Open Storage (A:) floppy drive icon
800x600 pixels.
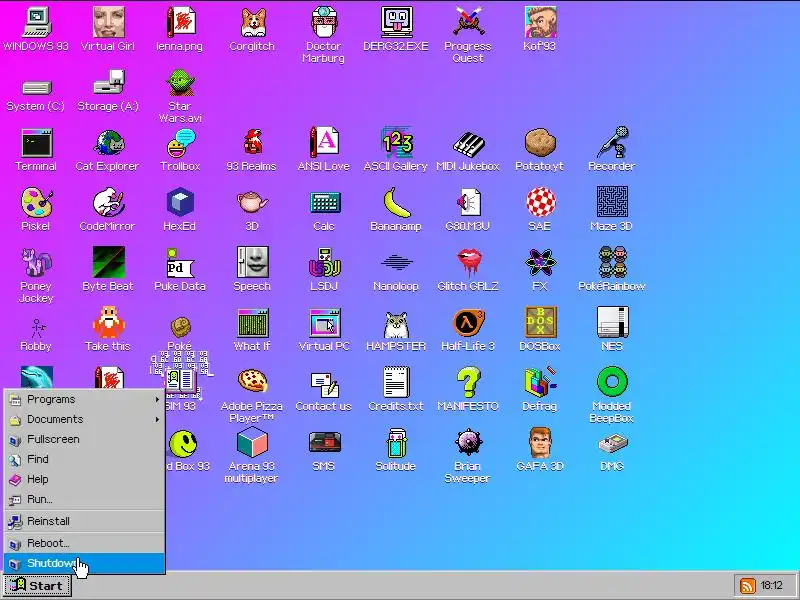tap(108, 83)
